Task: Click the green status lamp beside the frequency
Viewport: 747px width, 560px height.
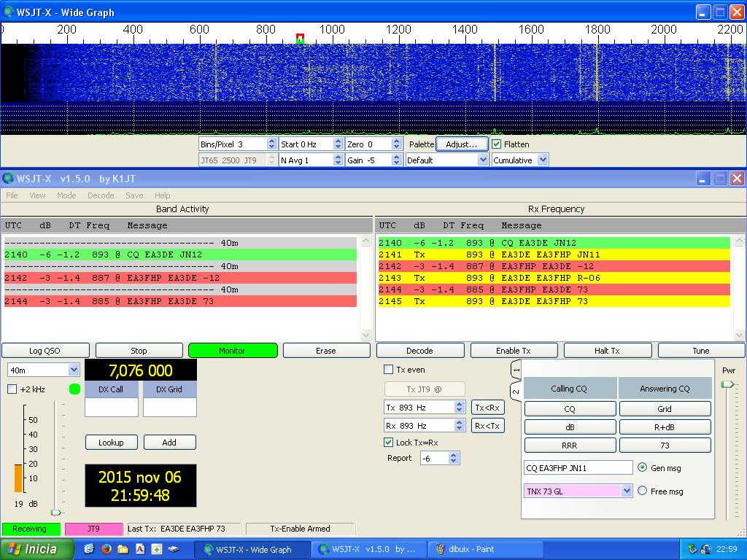Action: [x=74, y=389]
